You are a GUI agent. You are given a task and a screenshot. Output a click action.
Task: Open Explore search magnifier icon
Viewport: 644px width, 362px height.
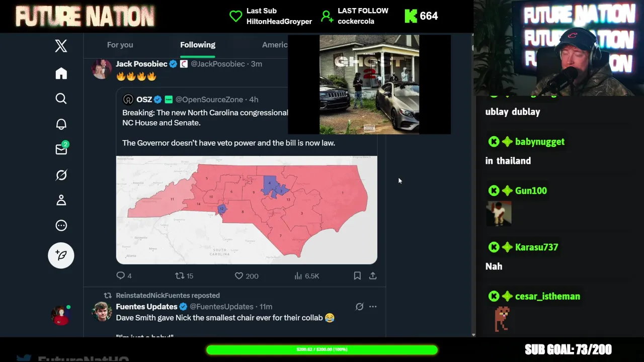61,99
